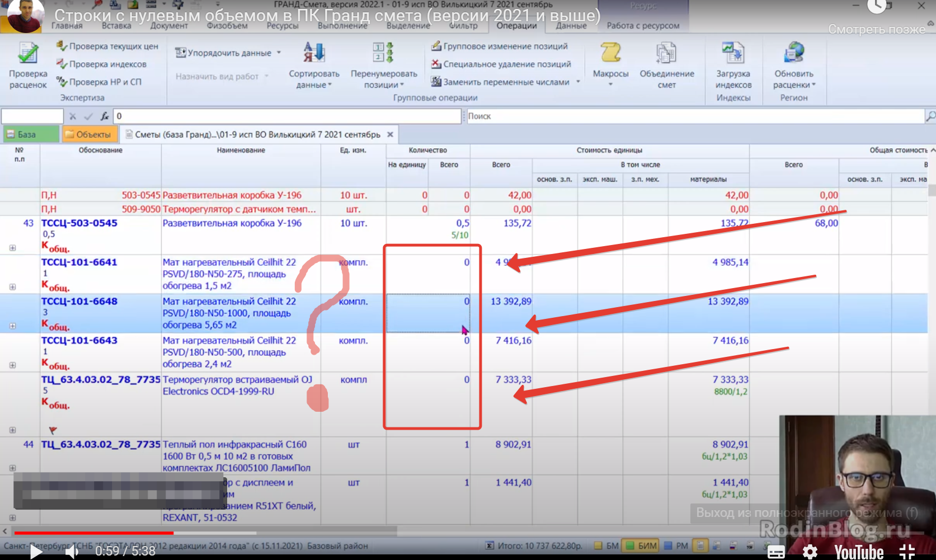Expand row ТССЦ-101-6643 plus icon

[x=12, y=365]
